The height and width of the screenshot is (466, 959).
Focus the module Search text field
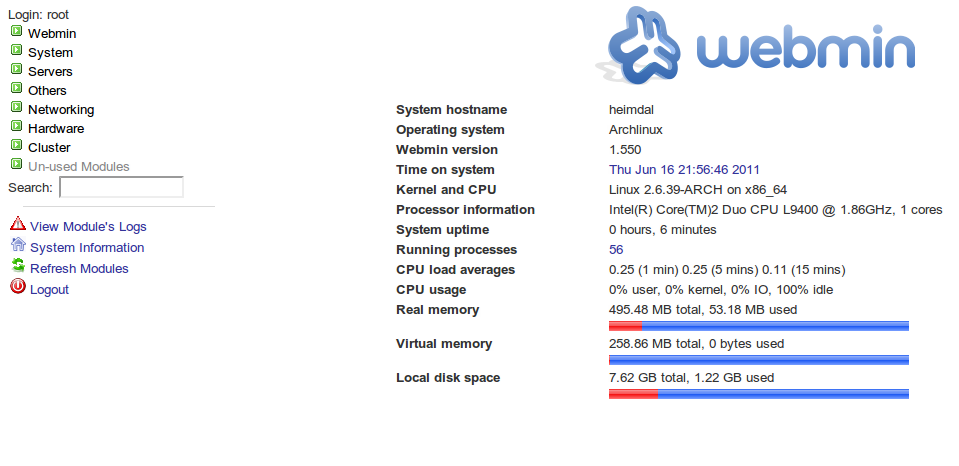pos(121,187)
